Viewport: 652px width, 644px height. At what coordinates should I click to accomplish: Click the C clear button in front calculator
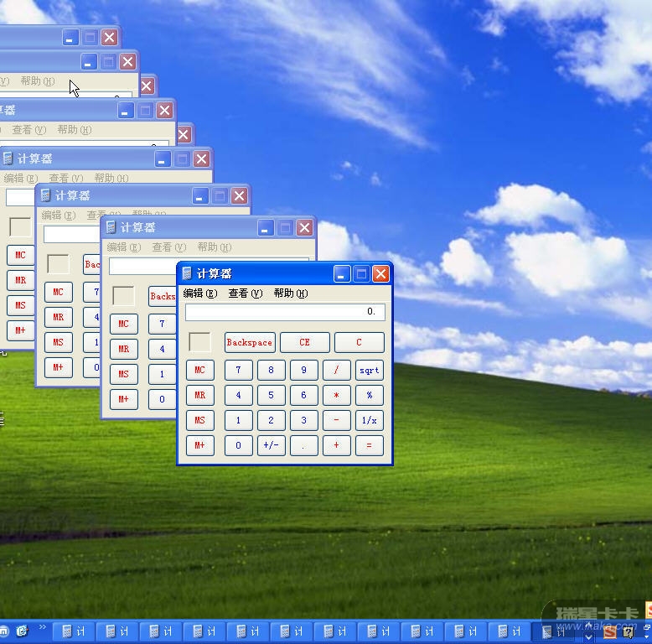pyautogui.click(x=359, y=342)
